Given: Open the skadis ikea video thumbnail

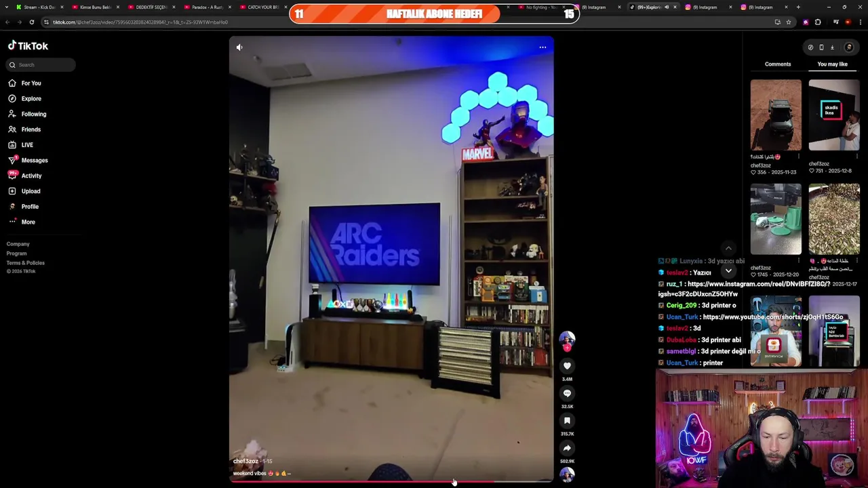Looking at the screenshot, I should pos(834,115).
